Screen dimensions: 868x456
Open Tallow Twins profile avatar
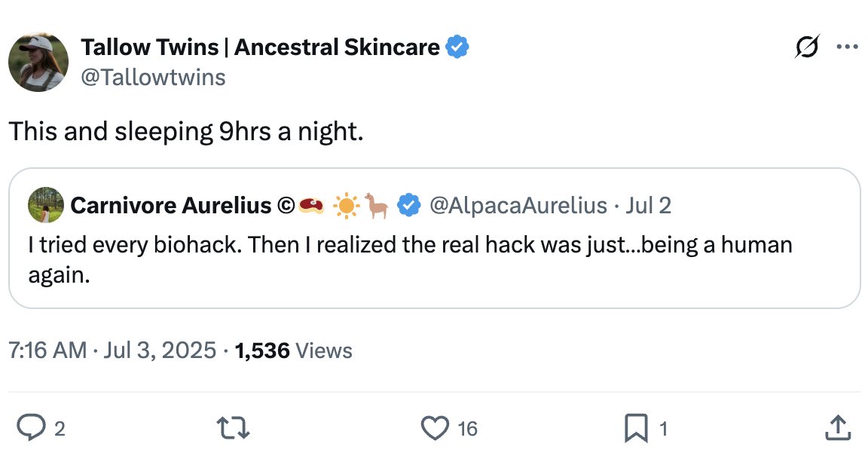[38, 62]
